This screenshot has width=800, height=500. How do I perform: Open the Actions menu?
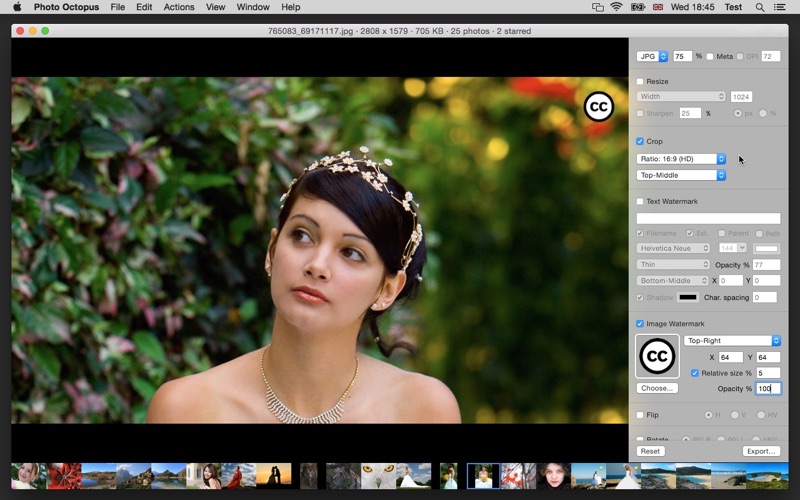click(x=179, y=7)
